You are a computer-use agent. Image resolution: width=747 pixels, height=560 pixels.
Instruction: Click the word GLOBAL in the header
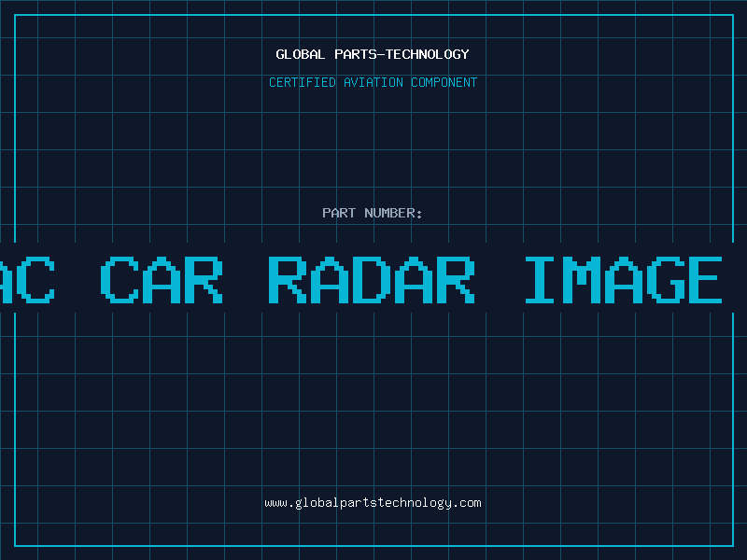click(299, 54)
